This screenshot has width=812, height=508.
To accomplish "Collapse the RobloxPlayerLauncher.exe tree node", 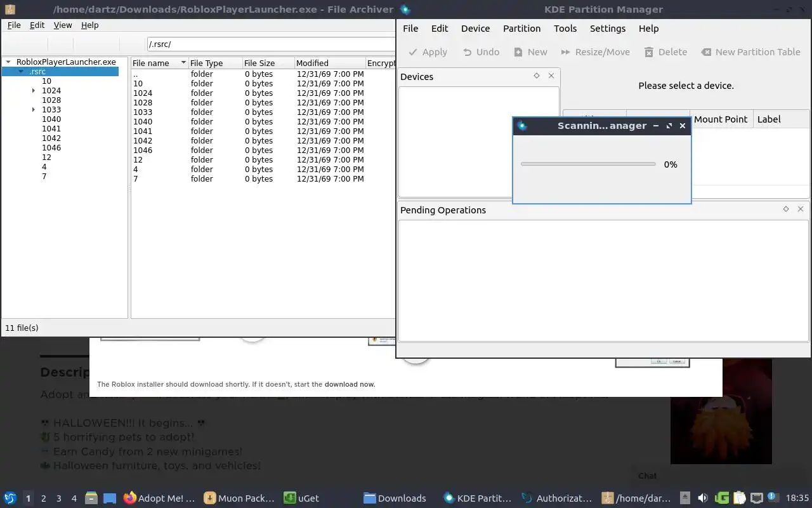I will click(8, 62).
